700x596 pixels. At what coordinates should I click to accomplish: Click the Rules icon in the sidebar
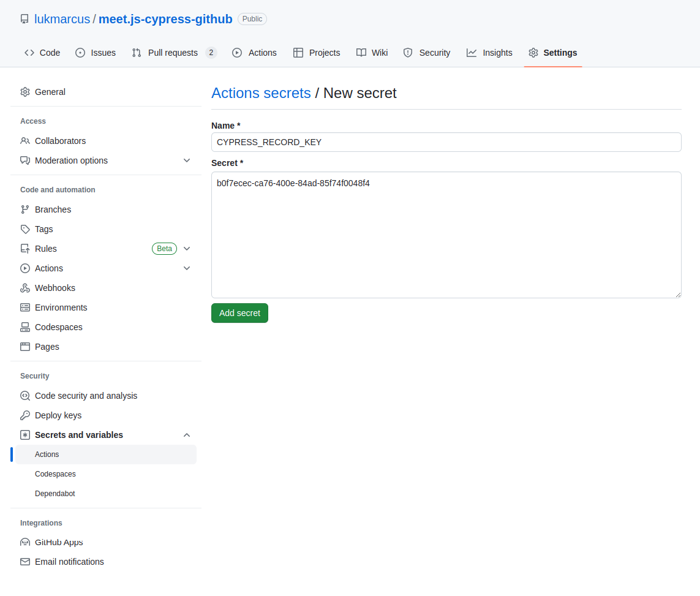[25, 249]
